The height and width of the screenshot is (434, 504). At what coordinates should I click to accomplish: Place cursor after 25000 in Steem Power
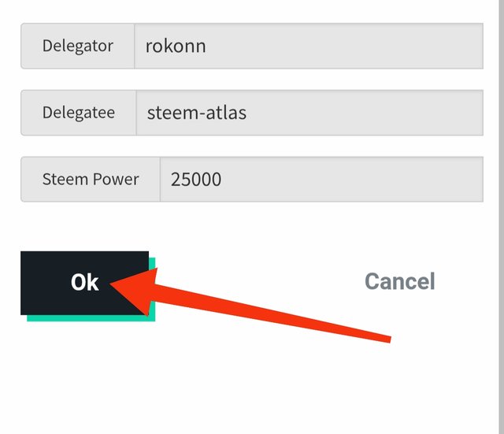[224, 180]
